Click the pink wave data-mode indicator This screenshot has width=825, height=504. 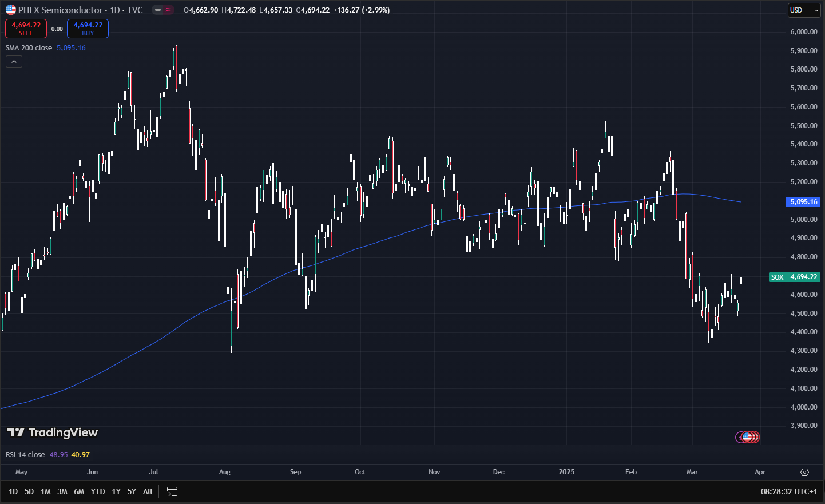168,10
